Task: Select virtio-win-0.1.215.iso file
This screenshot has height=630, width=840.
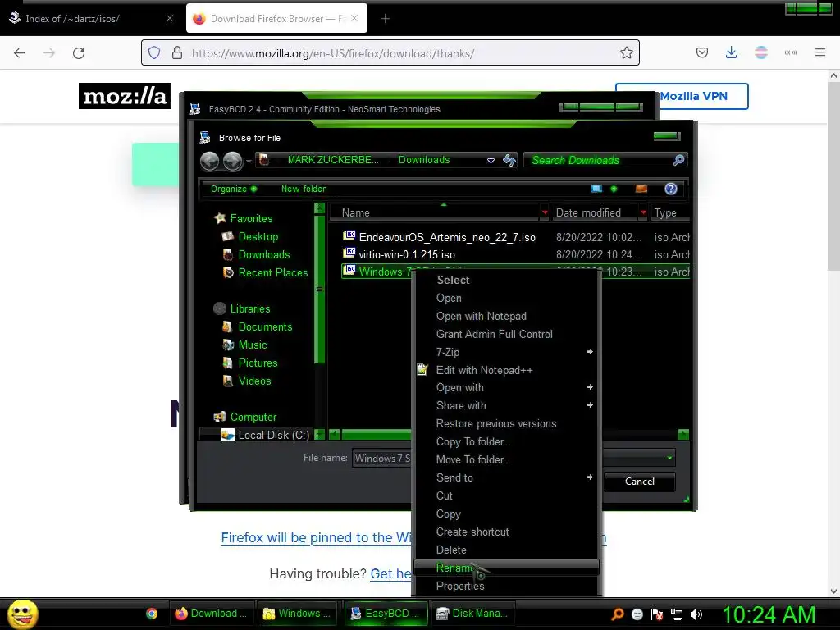Action: pos(407,254)
